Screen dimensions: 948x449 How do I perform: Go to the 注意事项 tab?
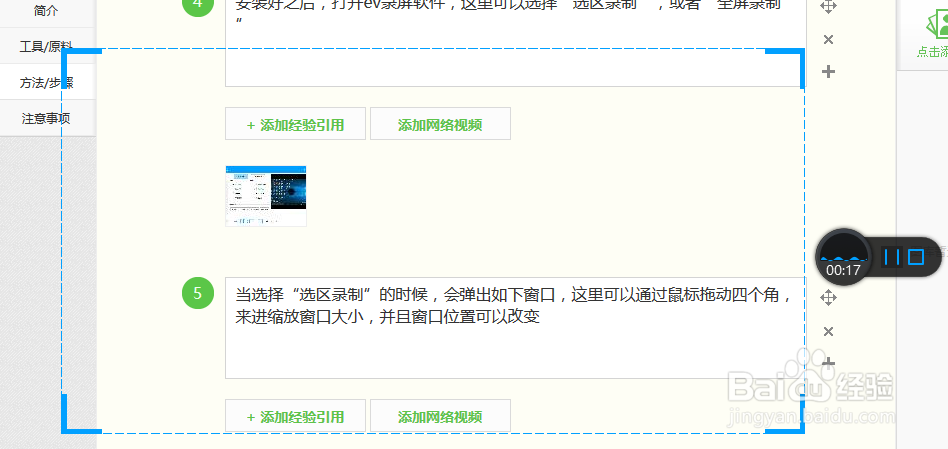47,118
